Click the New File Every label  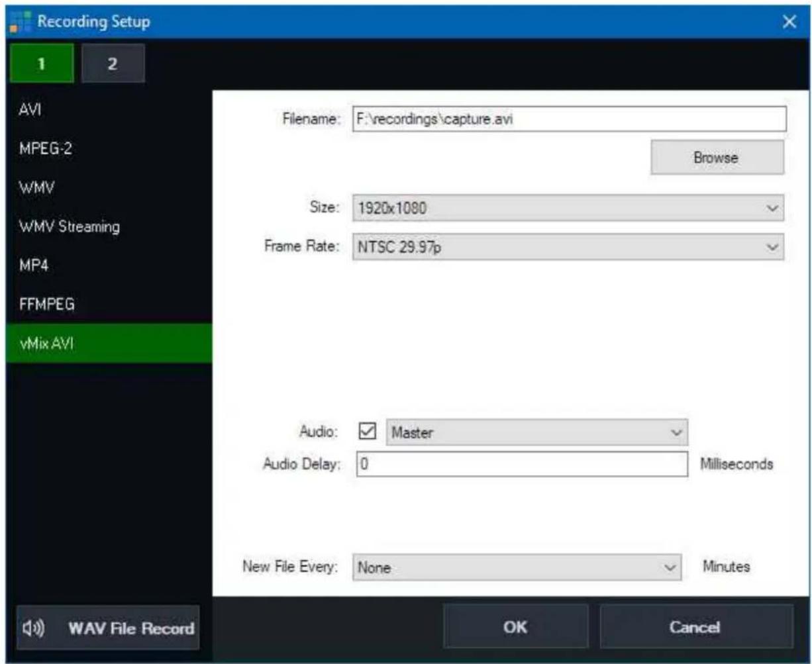(x=290, y=567)
